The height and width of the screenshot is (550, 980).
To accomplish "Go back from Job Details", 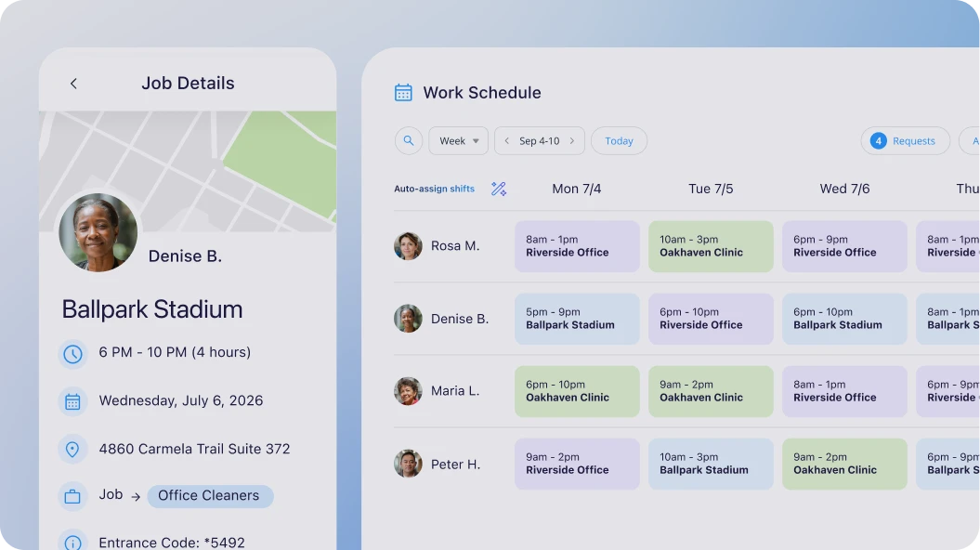I will [73, 83].
